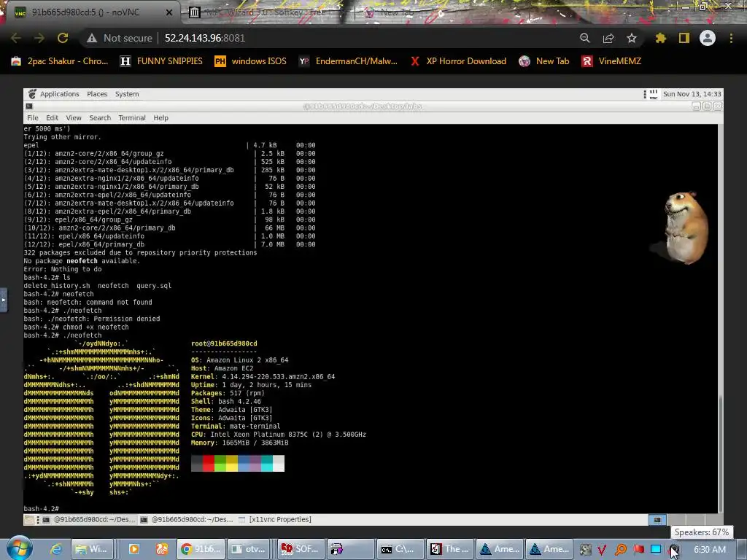The width and height of the screenshot is (747, 560).
Task: Open UC Browser taskbar icon
Action: click(162, 549)
